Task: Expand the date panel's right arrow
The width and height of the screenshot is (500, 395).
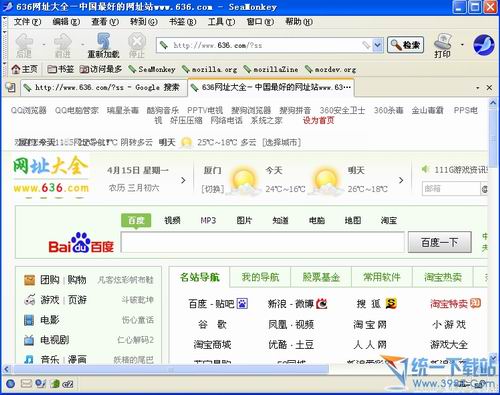Action: pos(183,180)
